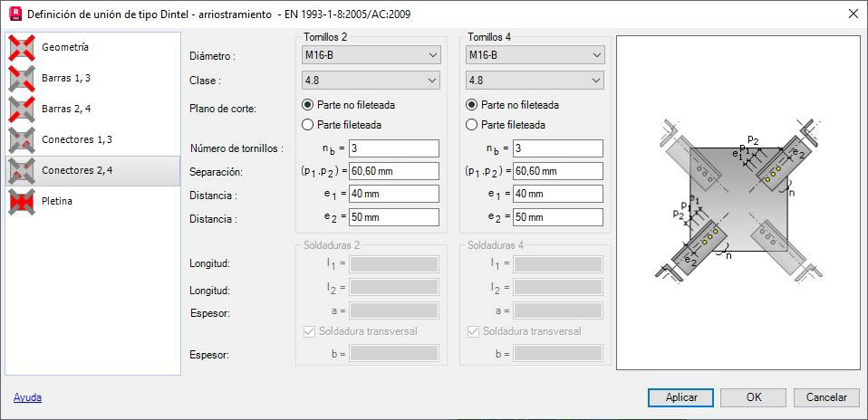Click Soldaduras 2 l1 length field
Image resolution: width=868 pixels, height=420 pixels.
pos(394,264)
